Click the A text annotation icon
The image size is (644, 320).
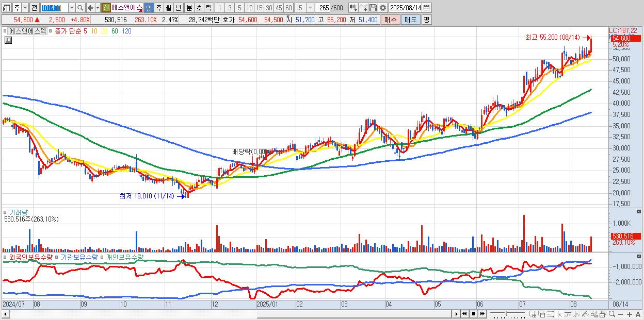pos(638,314)
